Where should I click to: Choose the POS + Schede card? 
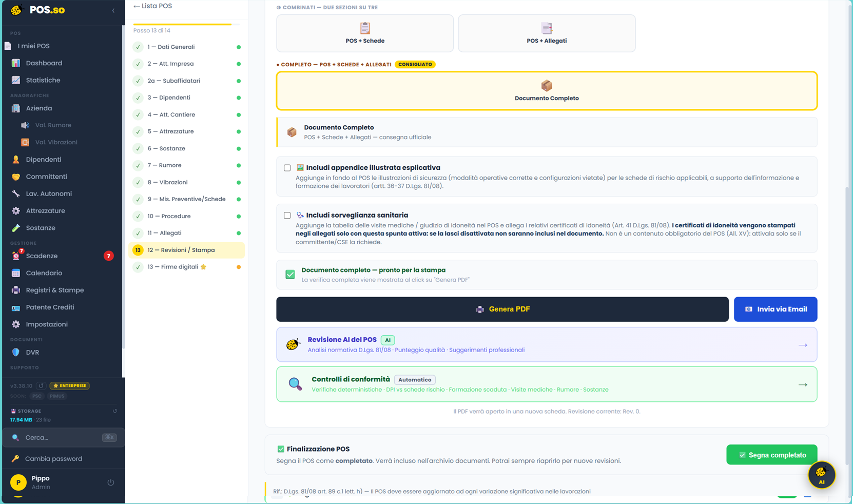tap(365, 33)
